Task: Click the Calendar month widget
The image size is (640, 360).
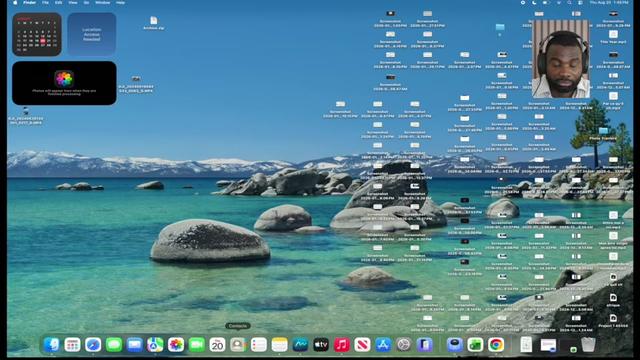Action: click(37, 34)
